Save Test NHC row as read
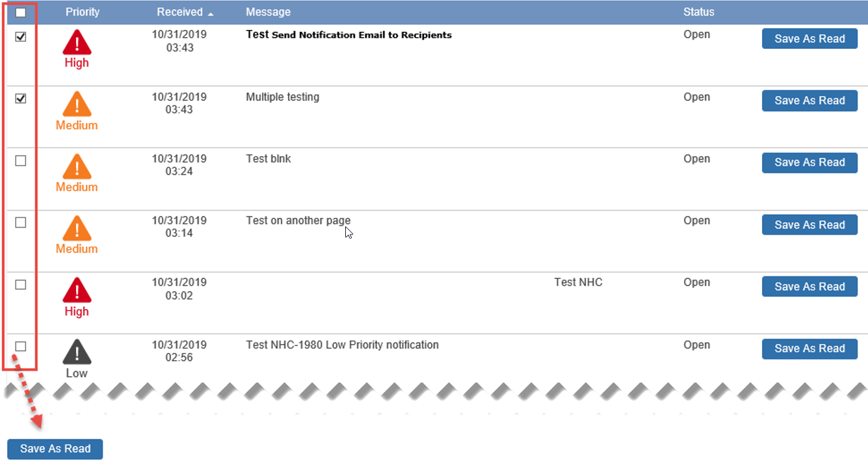This screenshot has width=868, height=467. [x=809, y=287]
